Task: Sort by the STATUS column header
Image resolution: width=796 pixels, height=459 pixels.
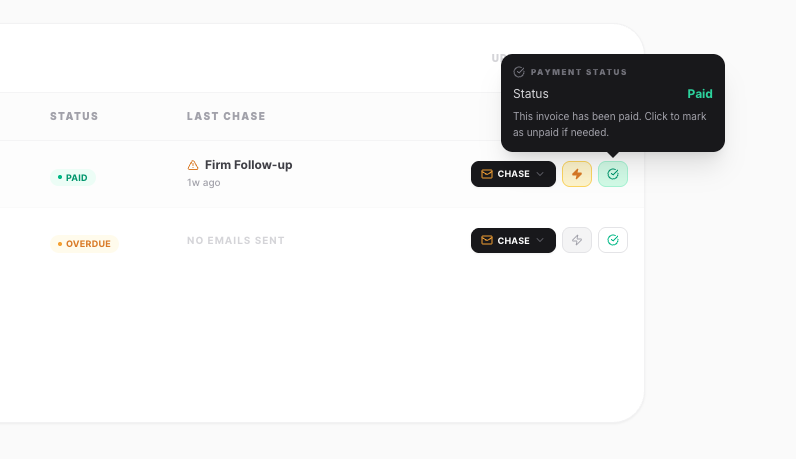Action: click(x=74, y=116)
